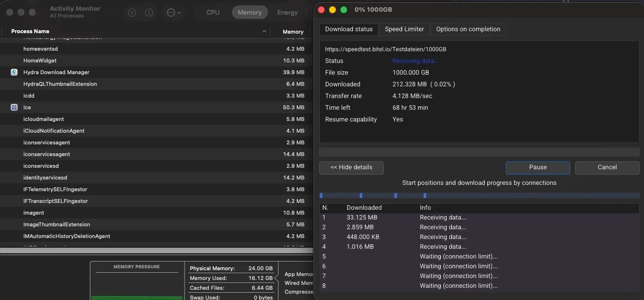Select connection 1 row showing 33.125 MB
The image size is (644, 300).
click(479, 218)
